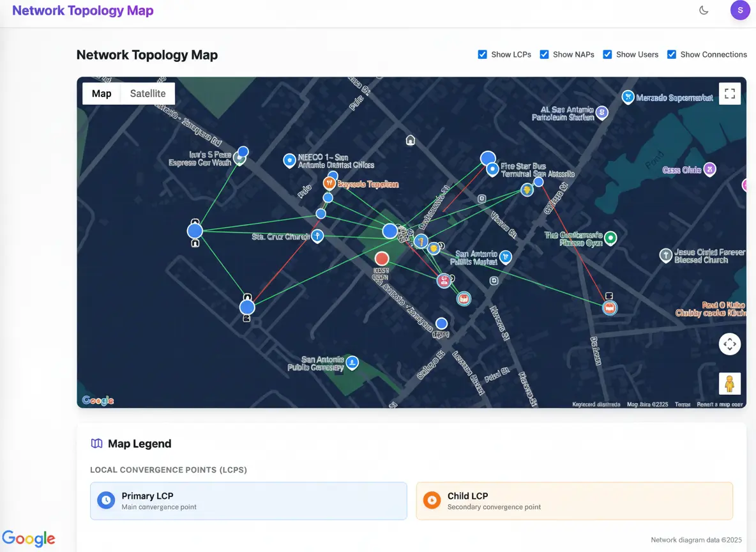Click the Sta. Cruz Church marker
Viewport: 756px width, 552px height.
(317, 236)
